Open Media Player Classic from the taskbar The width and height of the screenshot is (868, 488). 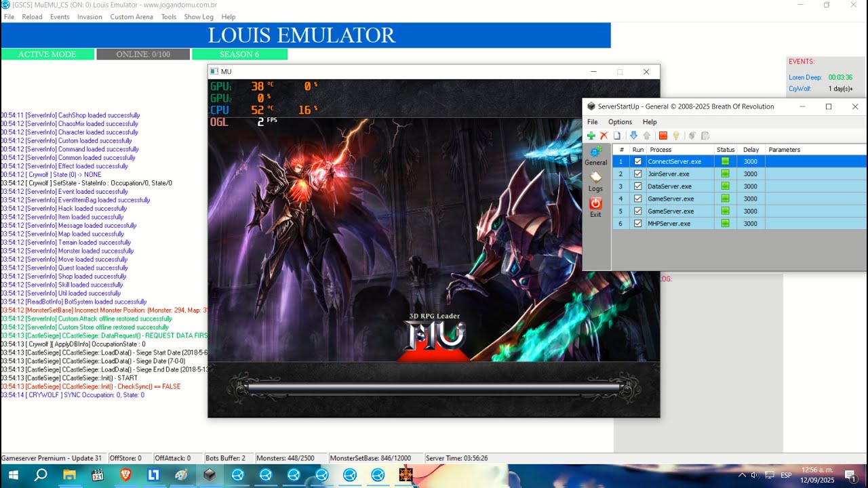(97, 475)
